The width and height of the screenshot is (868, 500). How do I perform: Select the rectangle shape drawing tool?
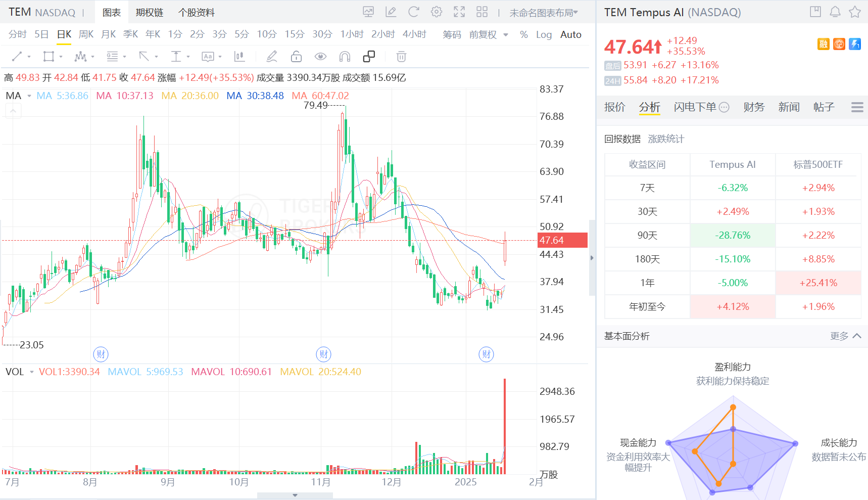click(49, 57)
